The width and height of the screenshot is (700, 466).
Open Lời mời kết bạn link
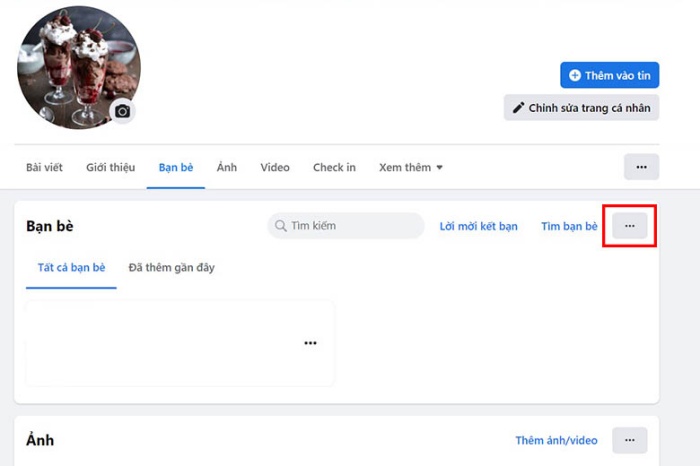[478, 226]
